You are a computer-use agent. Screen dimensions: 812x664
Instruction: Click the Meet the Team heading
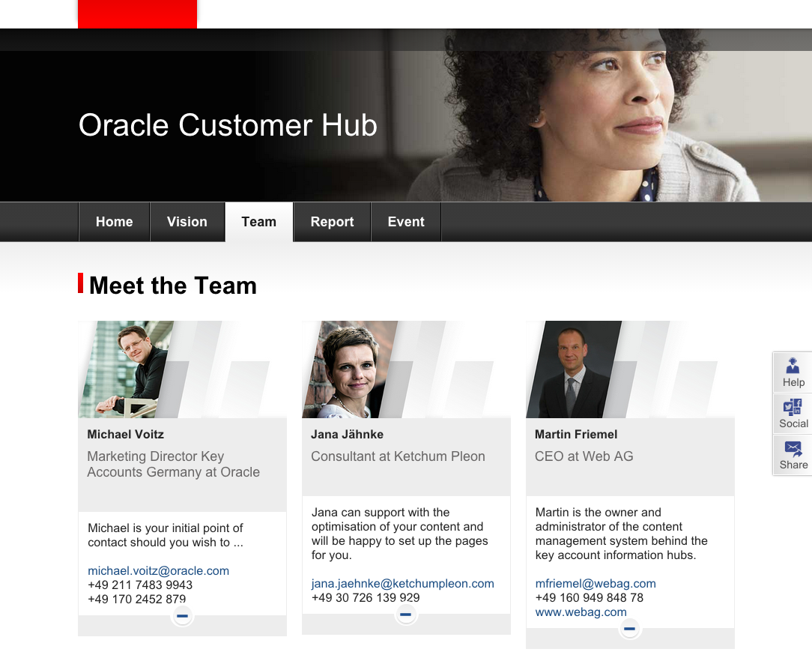tap(173, 286)
